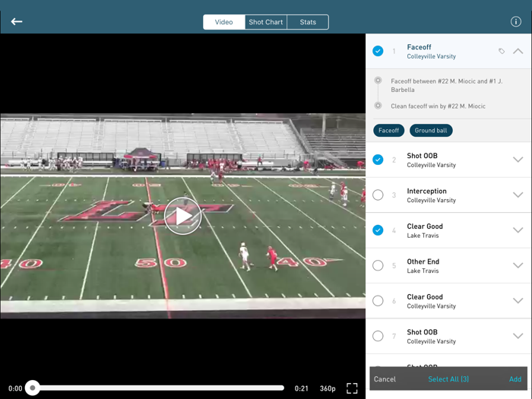Play the video with the center play button
The width and height of the screenshot is (532, 399).
point(182,216)
